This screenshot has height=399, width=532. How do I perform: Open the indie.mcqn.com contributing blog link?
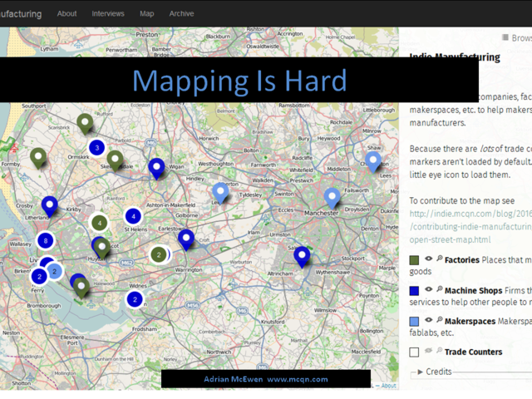(x=470, y=227)
